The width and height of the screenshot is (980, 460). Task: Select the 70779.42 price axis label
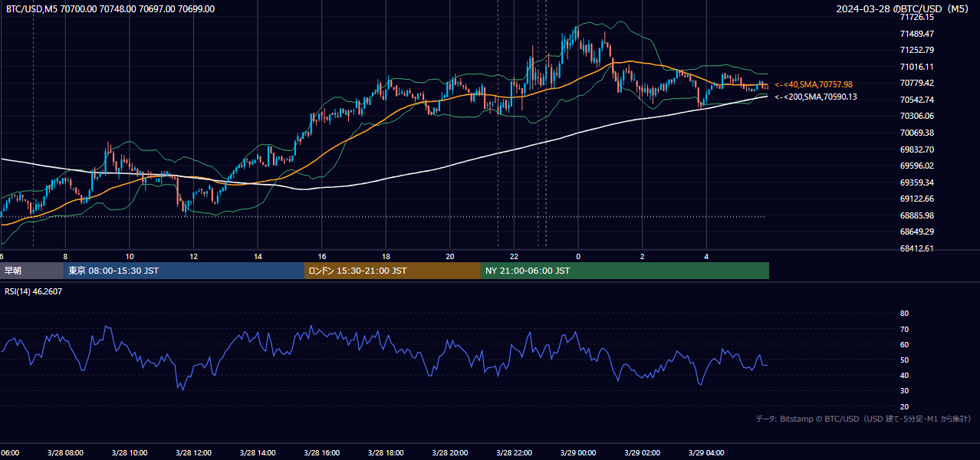click(916, 83)
